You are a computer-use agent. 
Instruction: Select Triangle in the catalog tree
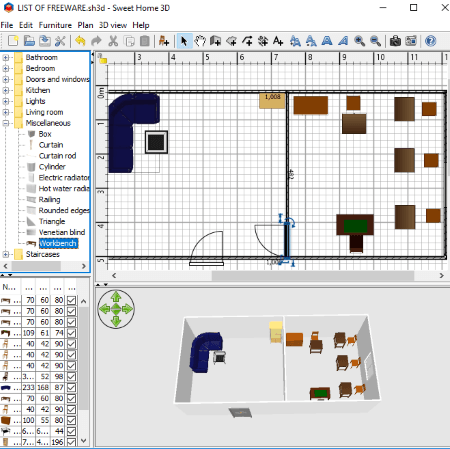tap(52, 221)
